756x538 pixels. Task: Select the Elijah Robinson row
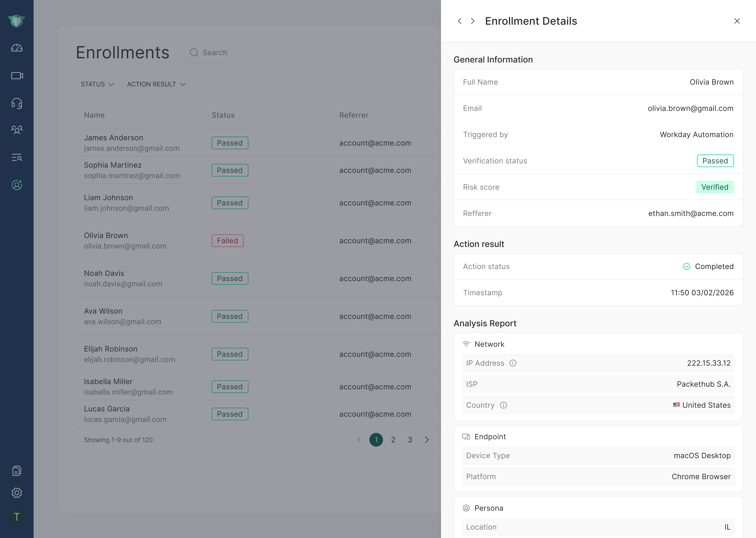(x=258, y=354)
